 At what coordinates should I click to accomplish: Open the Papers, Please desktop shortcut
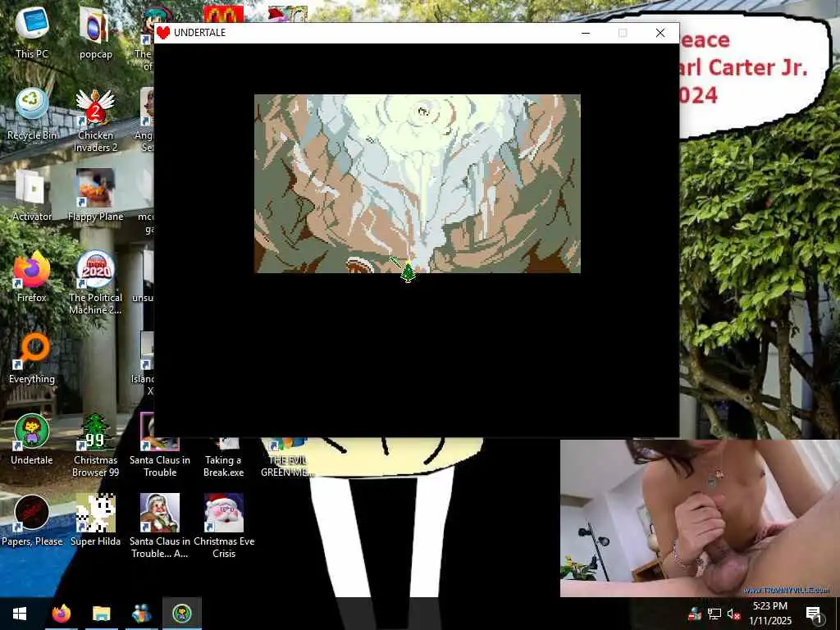pos(32,520)
